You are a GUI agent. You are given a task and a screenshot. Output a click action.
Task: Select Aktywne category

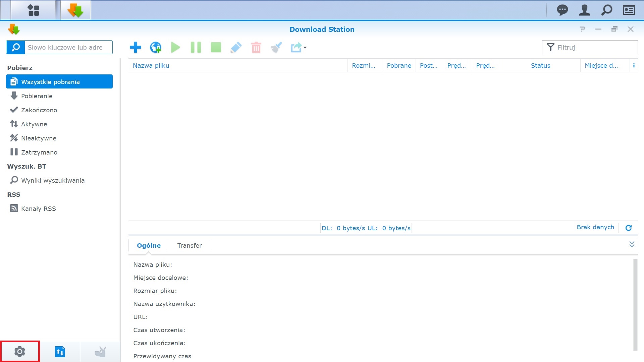coord(59,124)
